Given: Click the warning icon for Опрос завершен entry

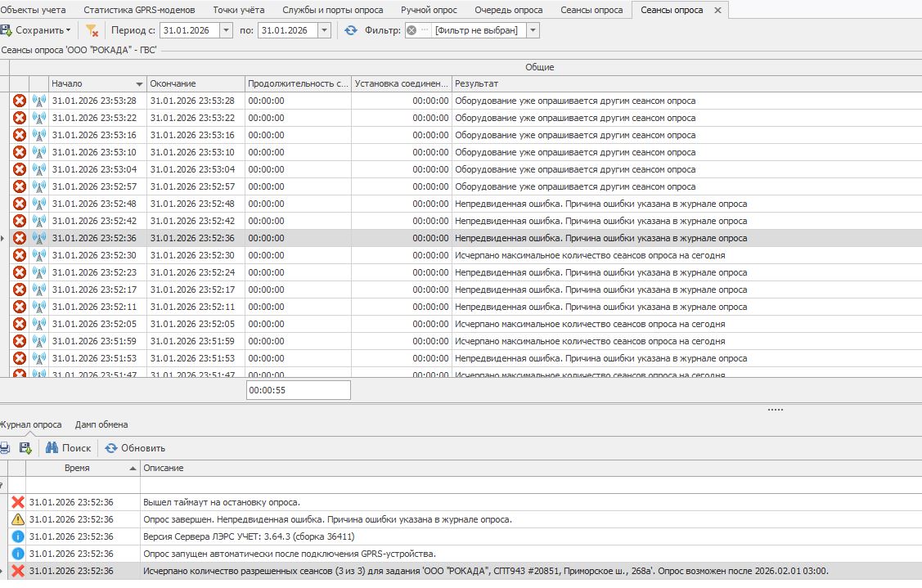Looking at the screenshot, I should (x=18, y=519).
